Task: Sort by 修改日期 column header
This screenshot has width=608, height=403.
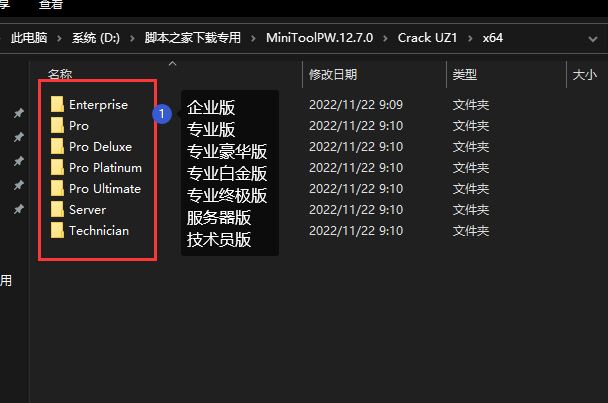Action: (333, 74)
